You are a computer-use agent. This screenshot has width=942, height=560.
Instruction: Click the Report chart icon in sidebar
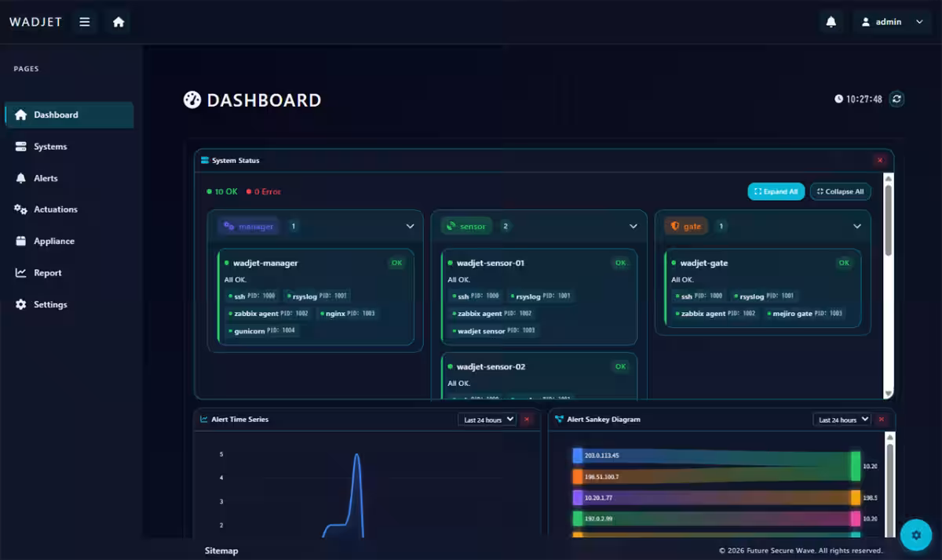(x=21, y=273)
